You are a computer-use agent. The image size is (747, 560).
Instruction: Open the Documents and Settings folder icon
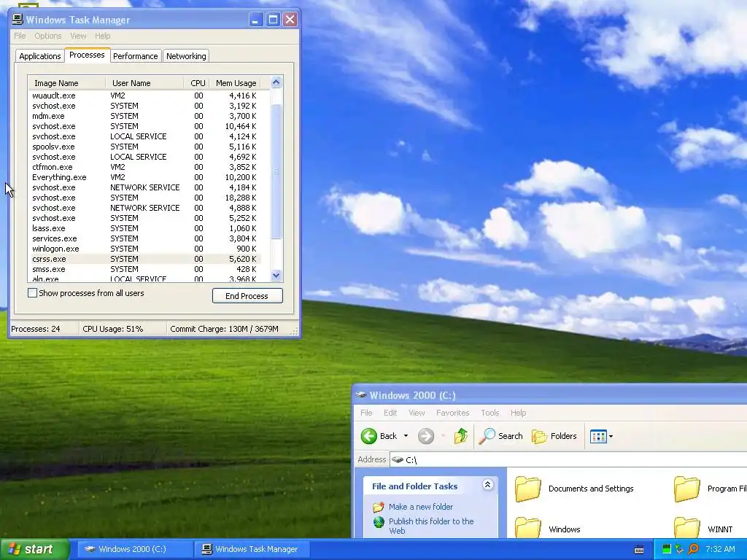(528, 489)
